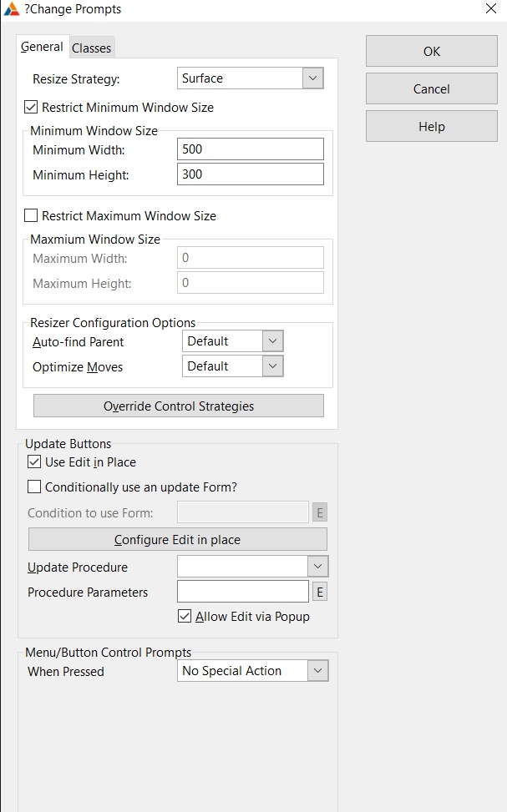Select the General tab
Screen dimensions: 507x812
click(42, 48)
